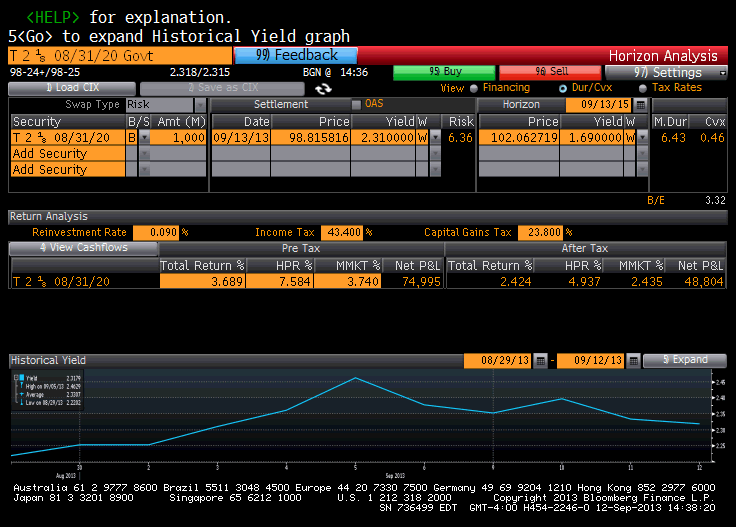
Task: Click View Cashflows in Return Analysis
Action: [84, 248]
